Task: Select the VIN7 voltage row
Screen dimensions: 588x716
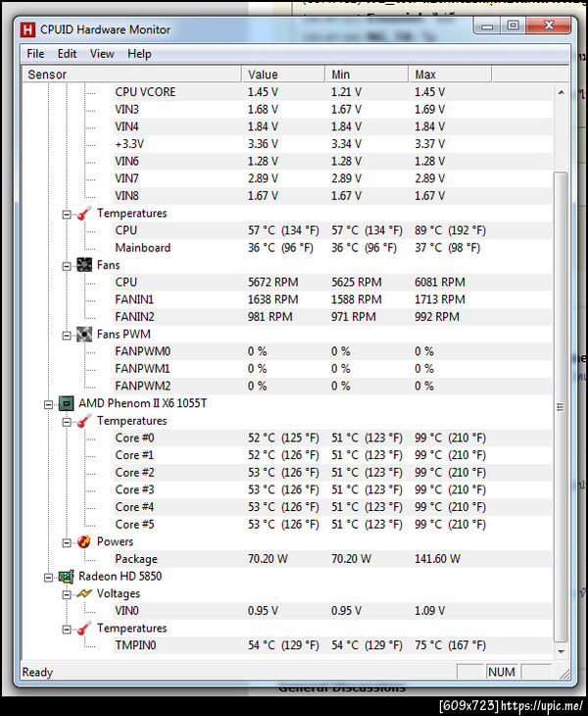Action: coord(332,179)
